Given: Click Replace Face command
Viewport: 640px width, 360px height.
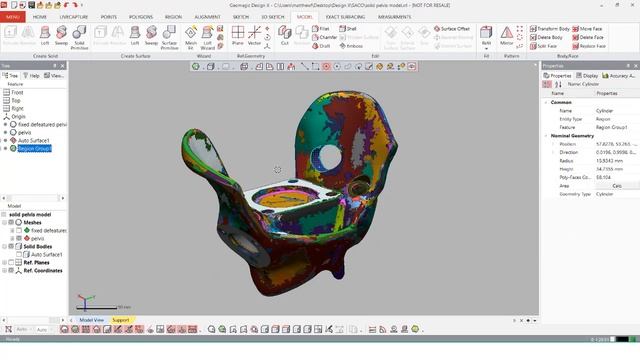Looking at the screenshot, I should [x=589, y=46].
